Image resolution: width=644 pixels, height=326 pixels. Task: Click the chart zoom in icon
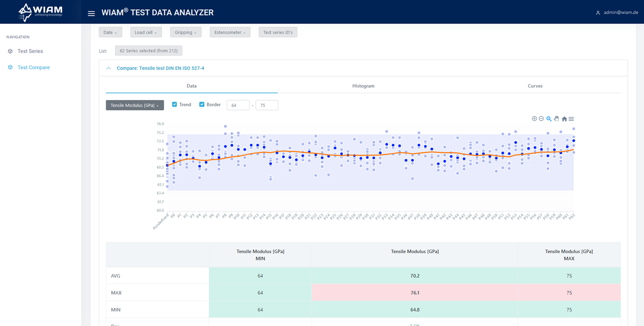coord(534,119)
